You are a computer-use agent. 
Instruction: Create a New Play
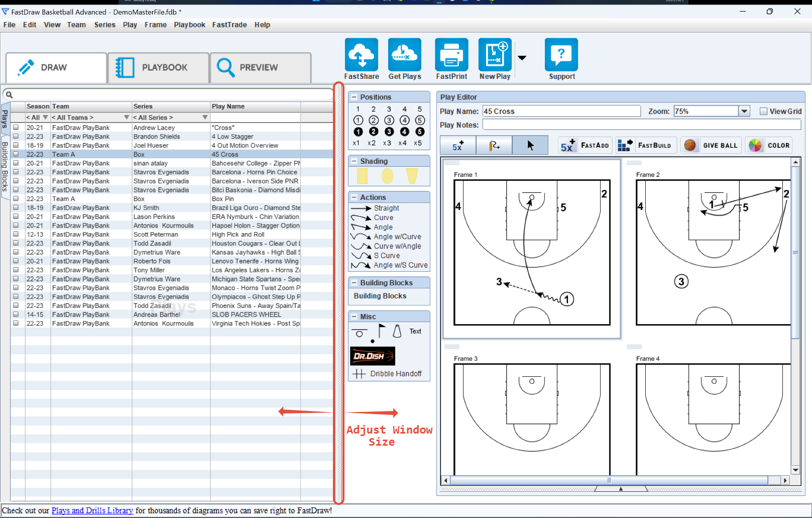point(495,55)
